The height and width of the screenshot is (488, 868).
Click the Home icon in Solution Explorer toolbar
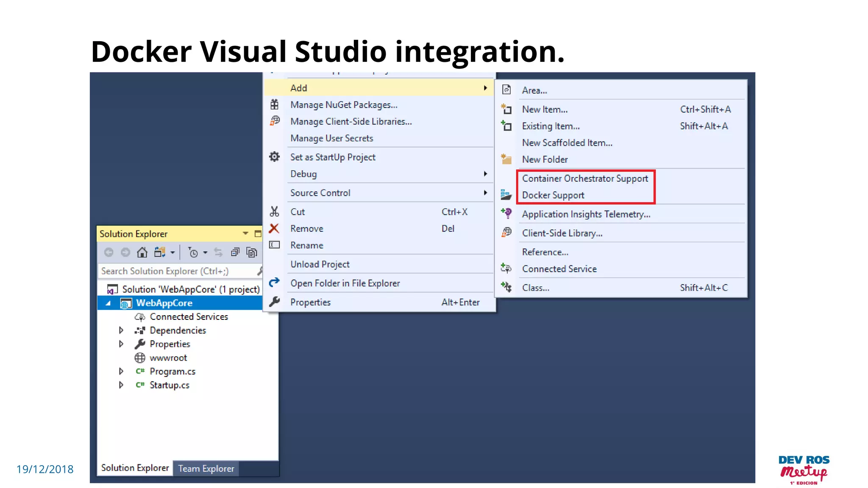(142, 253)
